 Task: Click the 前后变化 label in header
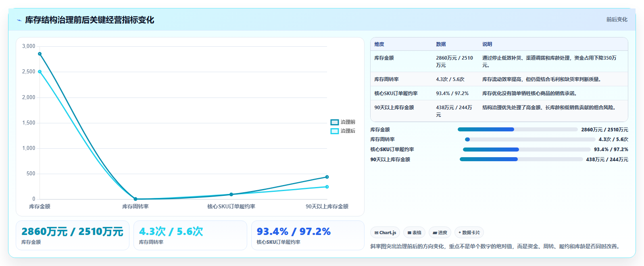(617, 19)
